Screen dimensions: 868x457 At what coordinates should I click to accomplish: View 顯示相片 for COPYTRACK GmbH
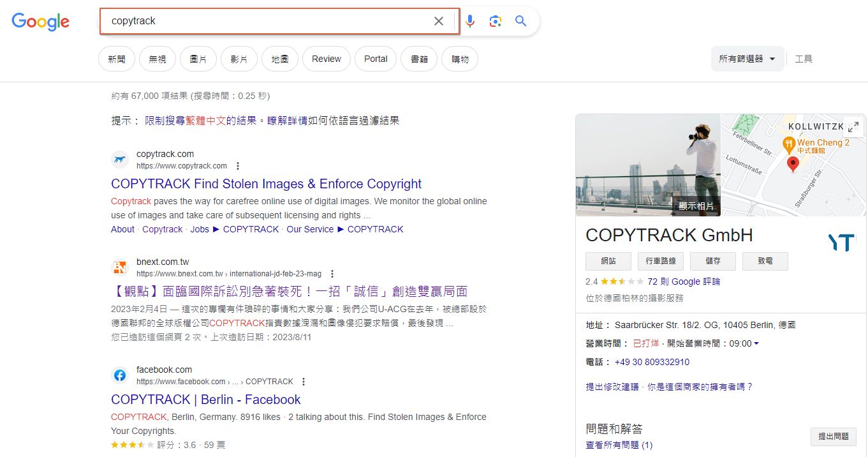(x=696, y=206)
